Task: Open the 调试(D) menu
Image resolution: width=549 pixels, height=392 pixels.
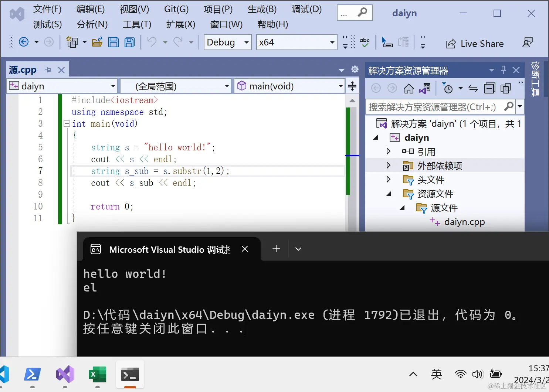Action: (x=306, y=9)
